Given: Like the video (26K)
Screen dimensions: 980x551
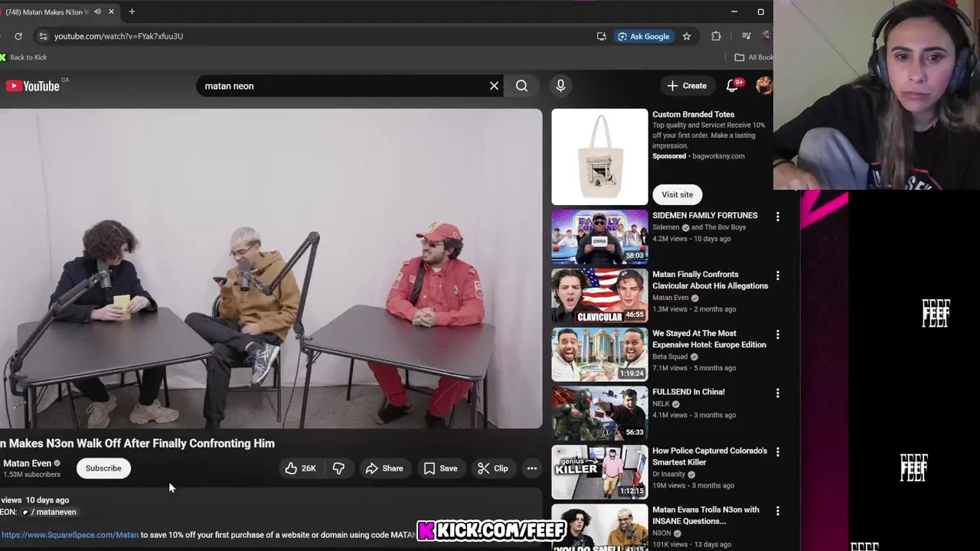Looking at the screenshot, I should pyautogui.click(x=301, y=468).
